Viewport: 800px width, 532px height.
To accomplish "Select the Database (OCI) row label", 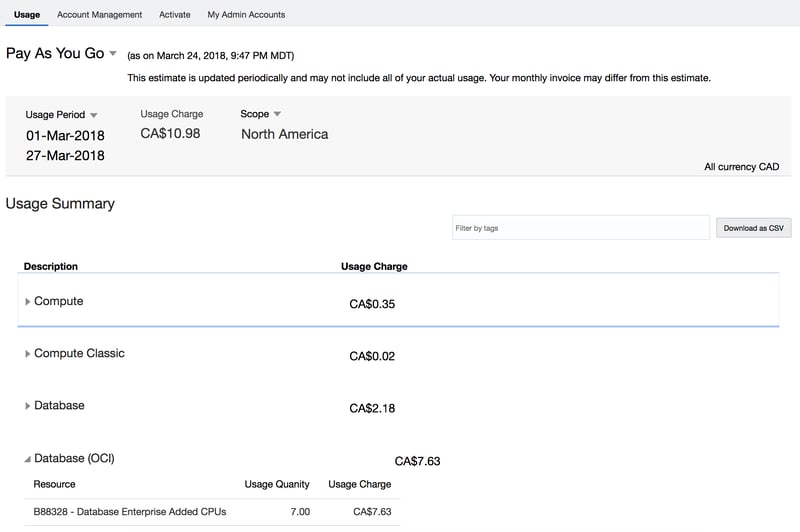I will click(74, 459).
